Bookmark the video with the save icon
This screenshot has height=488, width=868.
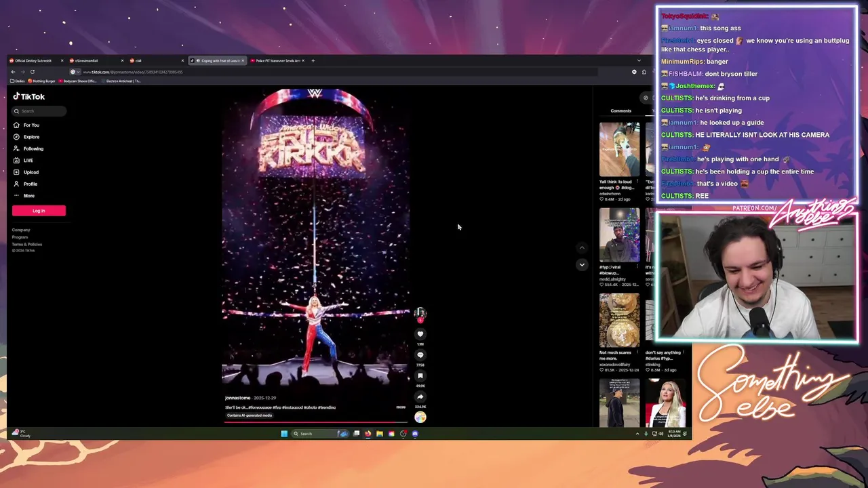[x=420, y=375]
